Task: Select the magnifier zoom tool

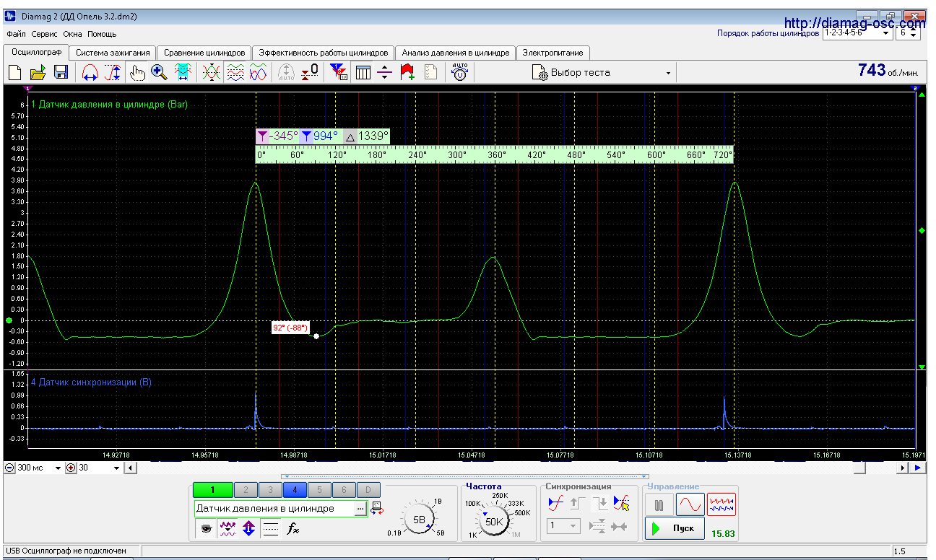Action: (x=160, y=72)
